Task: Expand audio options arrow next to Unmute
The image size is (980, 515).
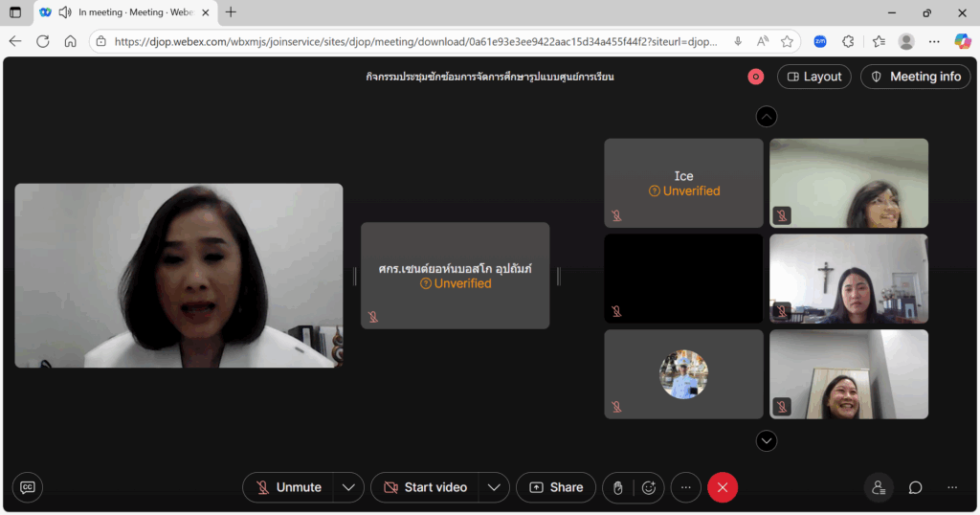Action: 349,487
